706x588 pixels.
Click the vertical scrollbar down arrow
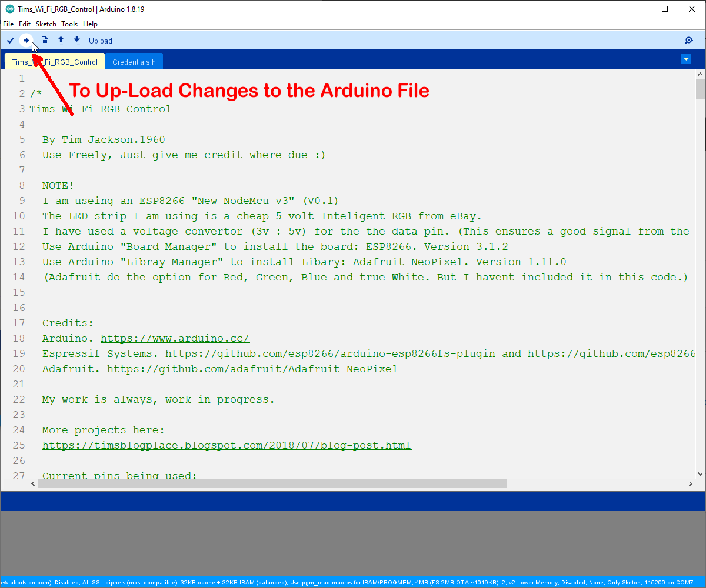700,474
